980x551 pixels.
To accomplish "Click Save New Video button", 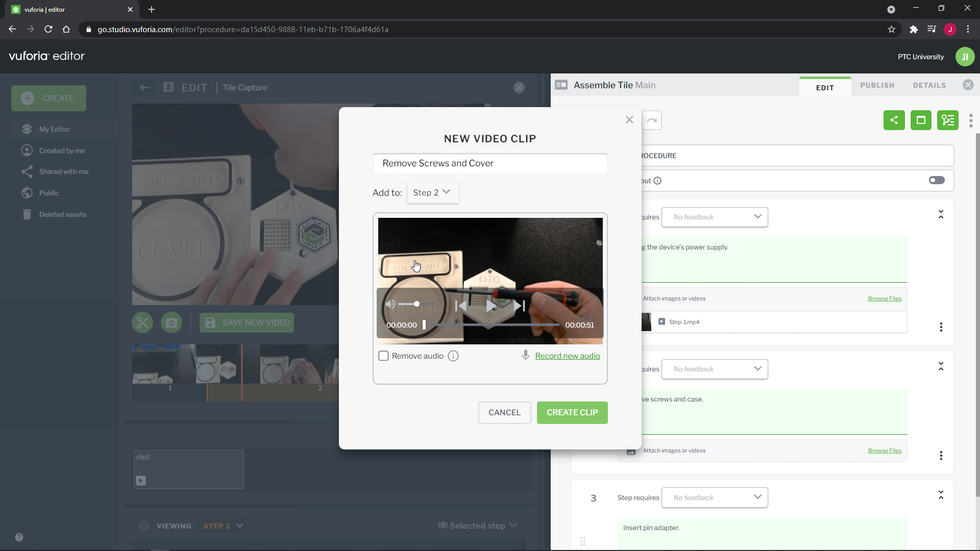I will 247,323.
